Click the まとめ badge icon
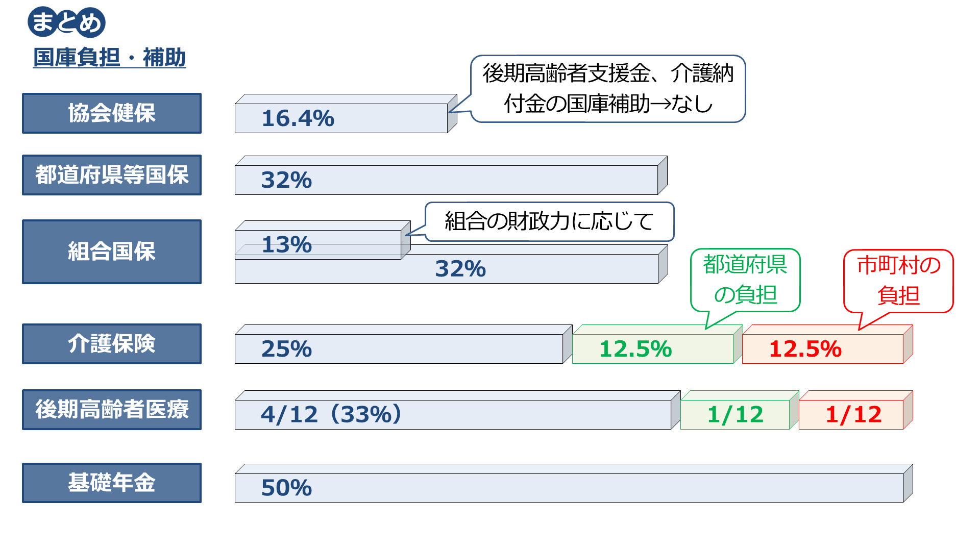 click(x=66, y=22)
